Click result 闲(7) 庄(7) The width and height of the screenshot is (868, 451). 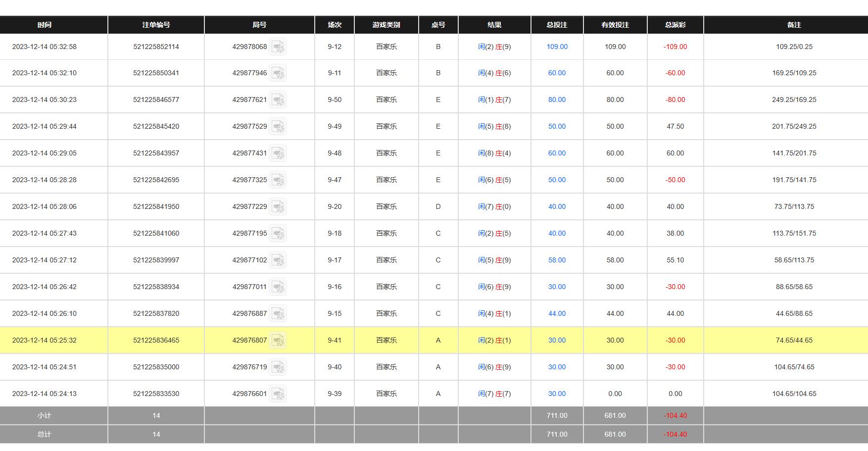494,394
